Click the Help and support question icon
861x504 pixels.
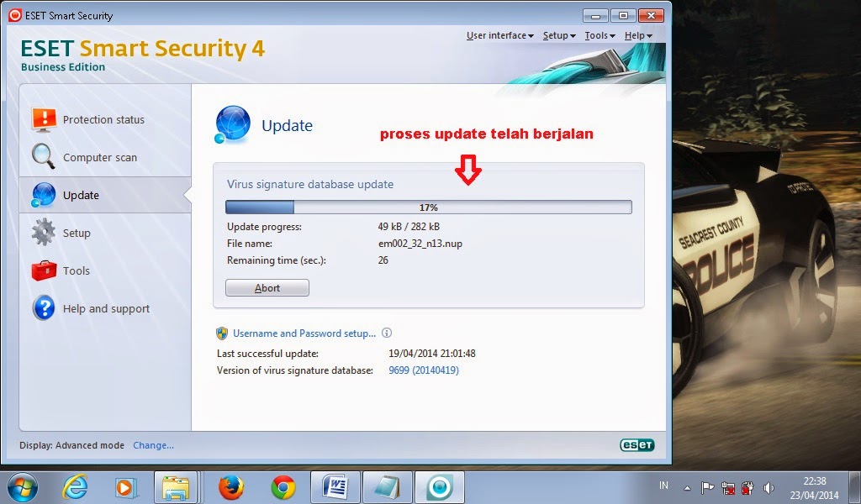(x=44, y=307)
